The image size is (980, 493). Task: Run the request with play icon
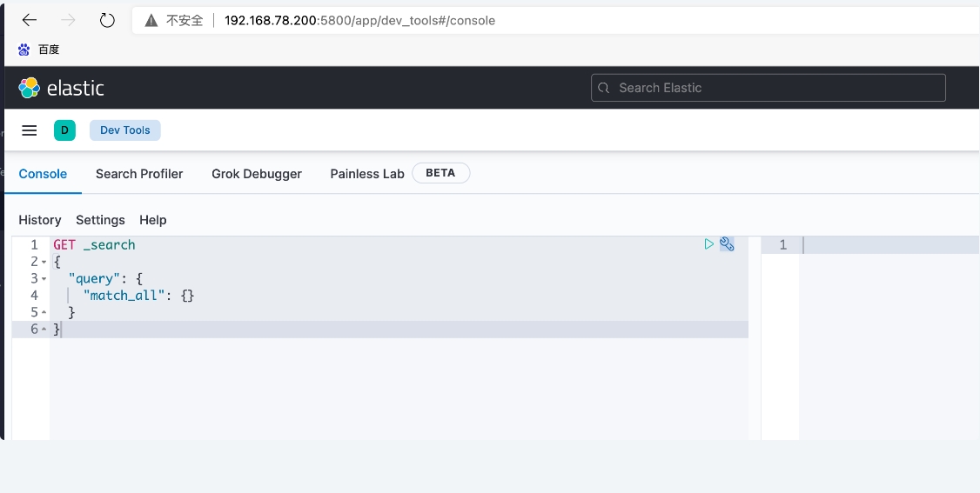708,244
